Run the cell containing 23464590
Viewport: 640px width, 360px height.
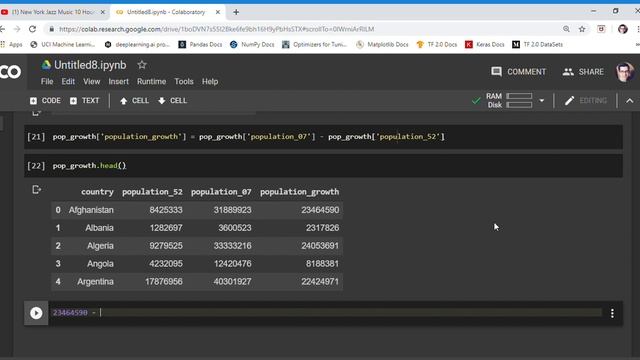(x=36, y=313)
